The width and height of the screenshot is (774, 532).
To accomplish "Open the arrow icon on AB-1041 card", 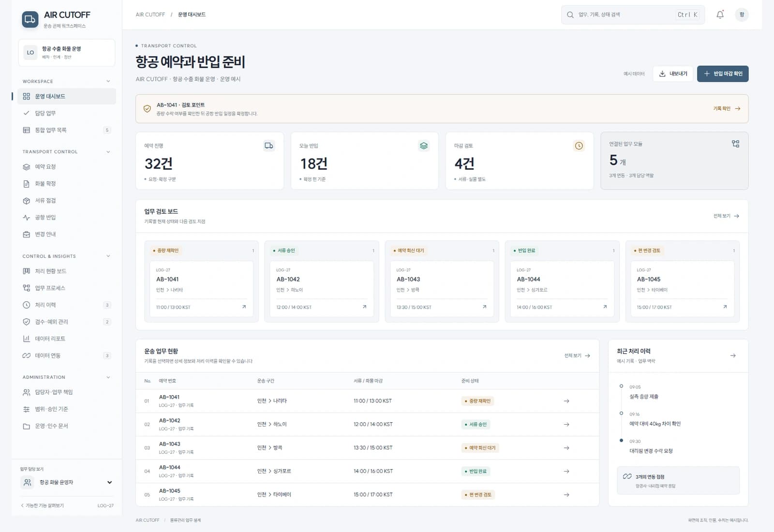I will [244, 307].
